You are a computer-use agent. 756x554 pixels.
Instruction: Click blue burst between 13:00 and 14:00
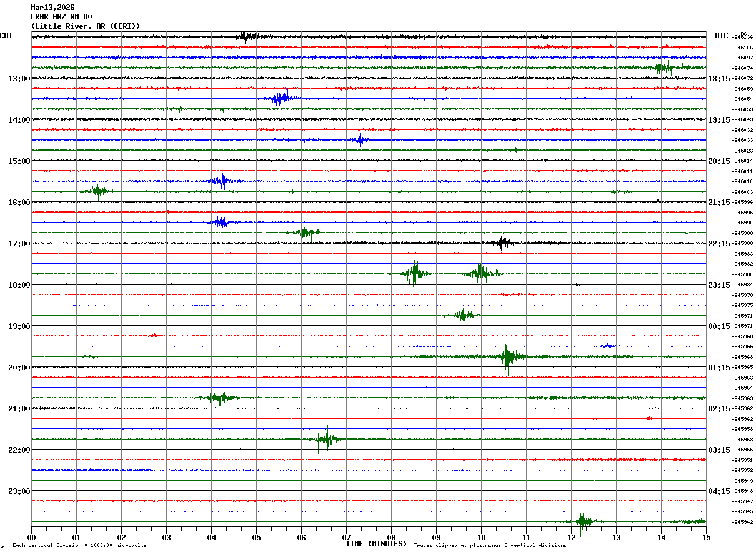pos(281,98)
